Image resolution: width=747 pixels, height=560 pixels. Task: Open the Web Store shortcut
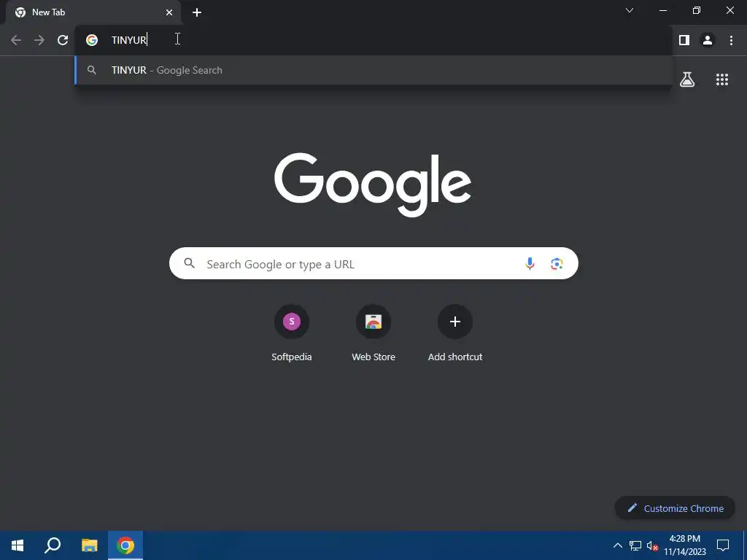[x=373, y=332]
